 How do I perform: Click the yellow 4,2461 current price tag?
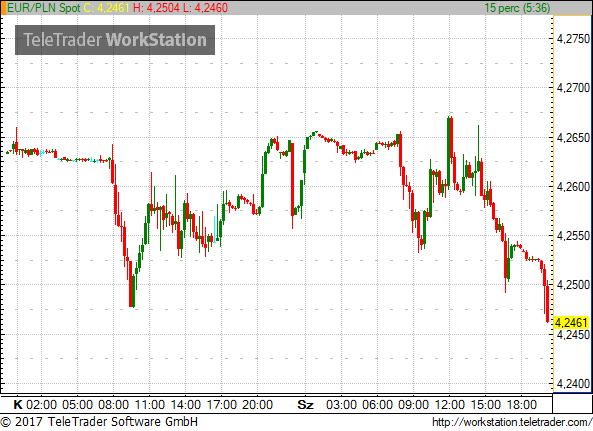point(571,322)
